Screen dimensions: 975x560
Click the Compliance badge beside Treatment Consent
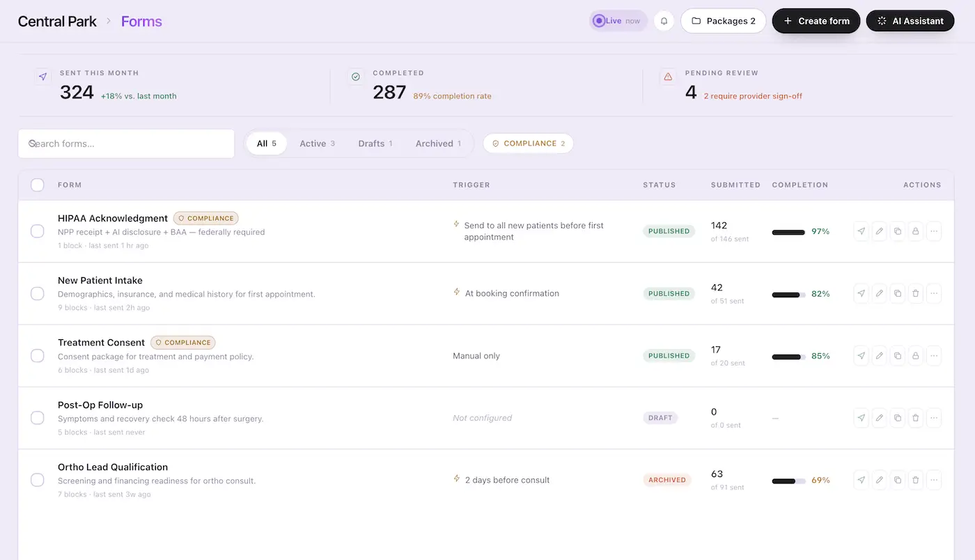pyautogui.click(x=183, y=343)
